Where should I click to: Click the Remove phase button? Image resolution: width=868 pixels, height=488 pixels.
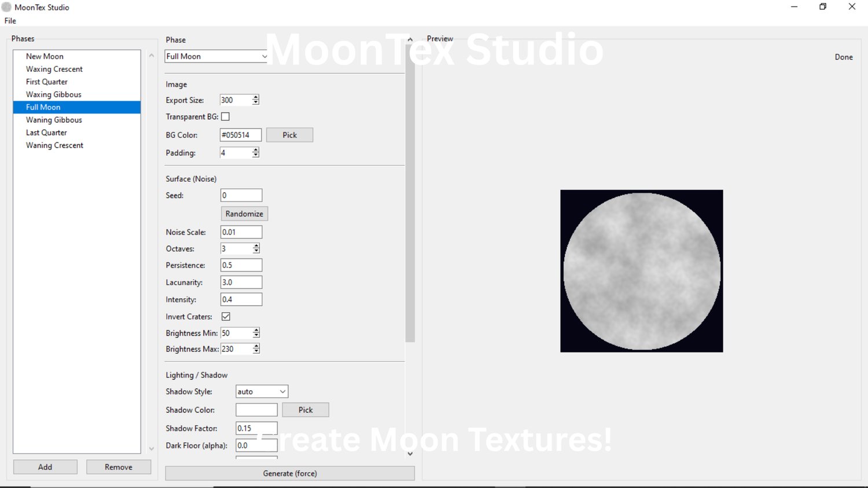pos(119,467)
